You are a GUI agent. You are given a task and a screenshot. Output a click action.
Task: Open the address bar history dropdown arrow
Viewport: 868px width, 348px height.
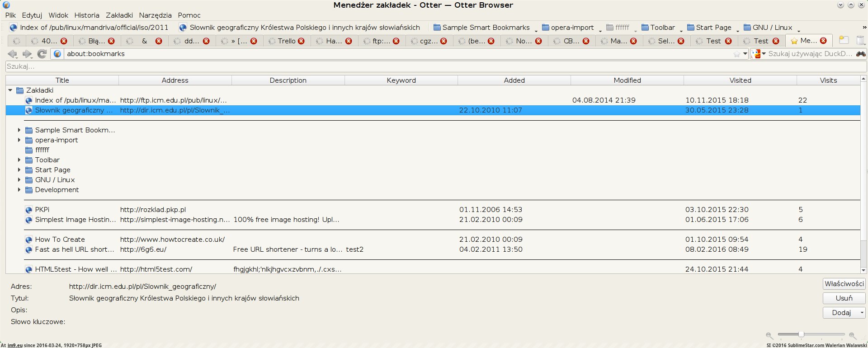pos(745,54)
